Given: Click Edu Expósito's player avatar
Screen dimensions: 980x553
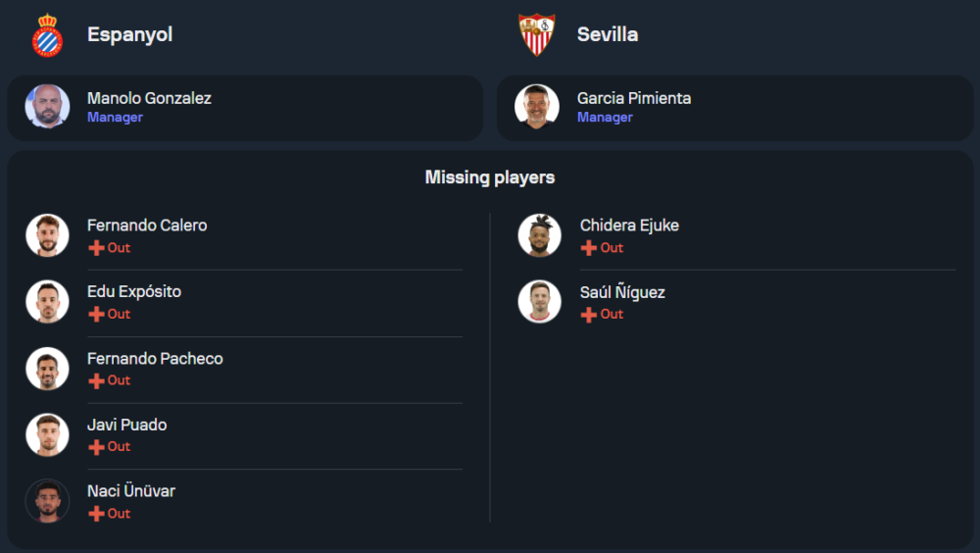Looking at the screenshot, I should (47, 302).
